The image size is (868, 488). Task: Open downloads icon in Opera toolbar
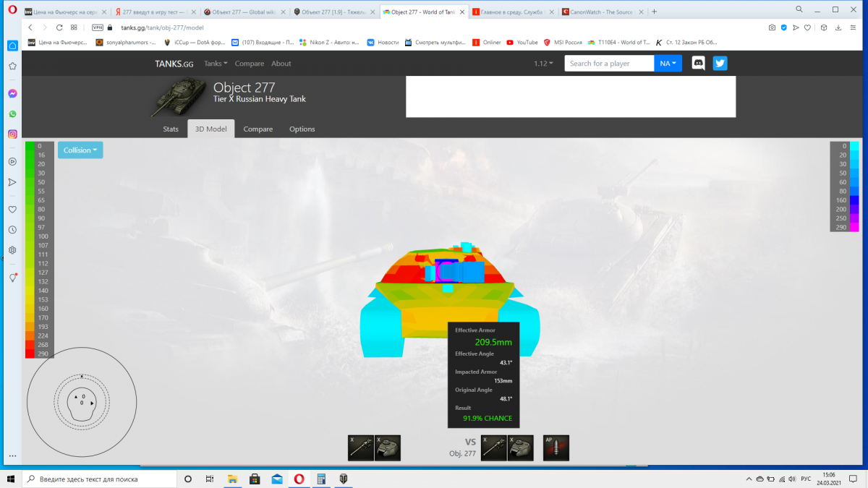pos(838,27)
